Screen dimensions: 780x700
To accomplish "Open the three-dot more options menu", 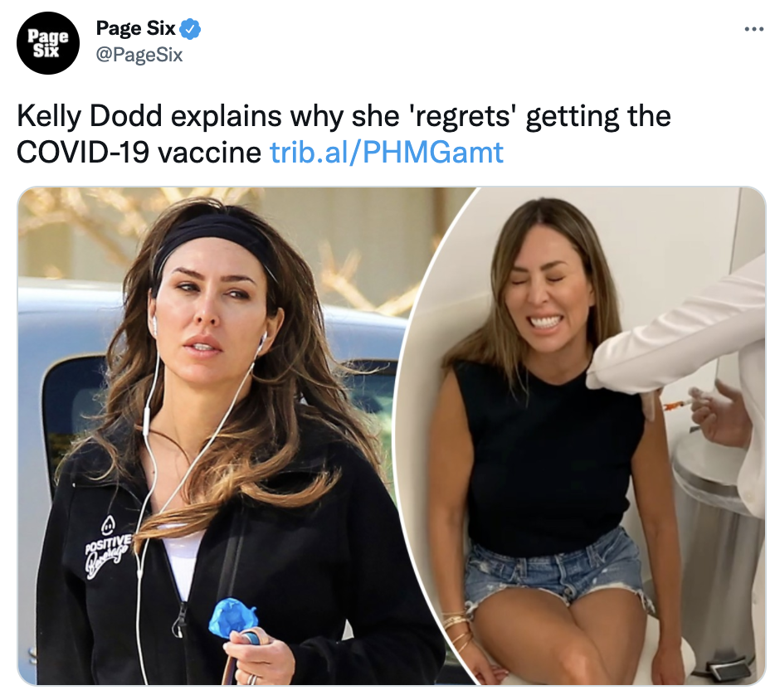I will 753,29.
